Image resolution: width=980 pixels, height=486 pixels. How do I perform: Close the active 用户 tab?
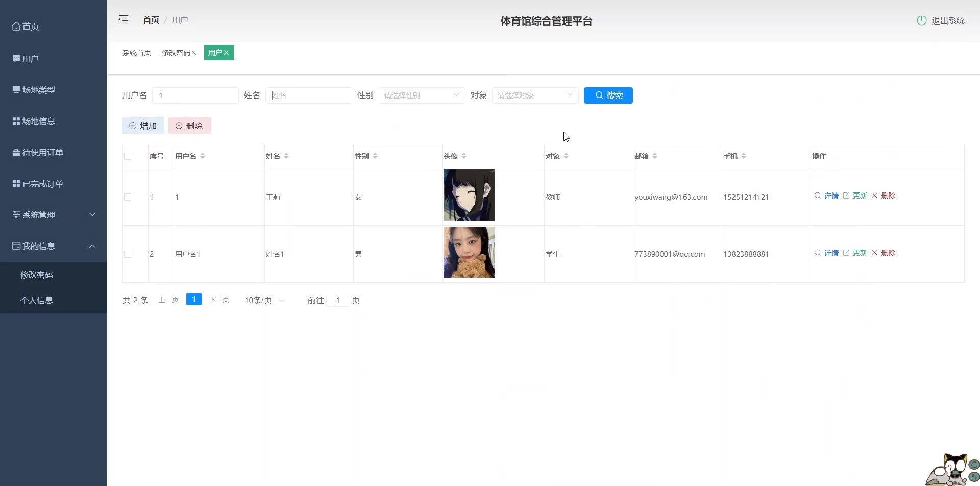click(x=226, y=53)
